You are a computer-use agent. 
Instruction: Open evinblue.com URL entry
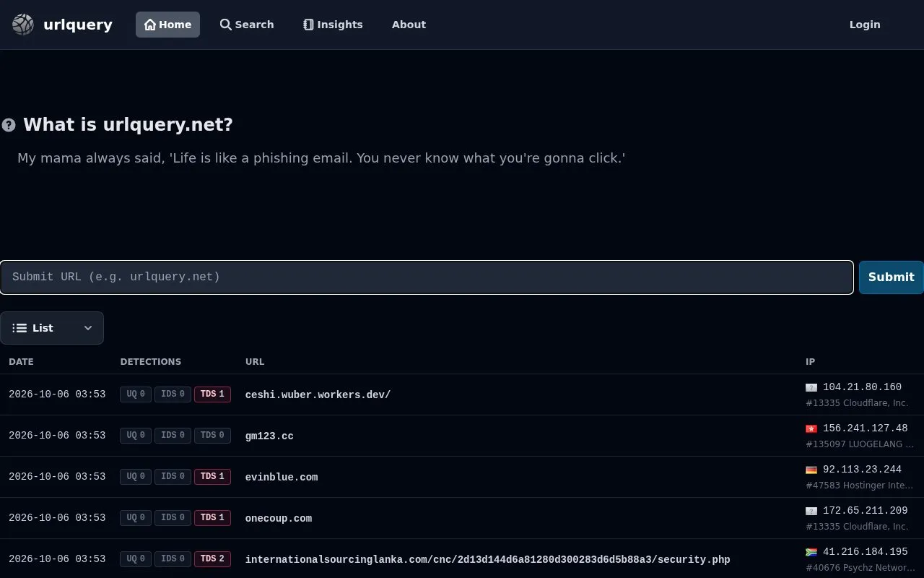tap(282, 478)
